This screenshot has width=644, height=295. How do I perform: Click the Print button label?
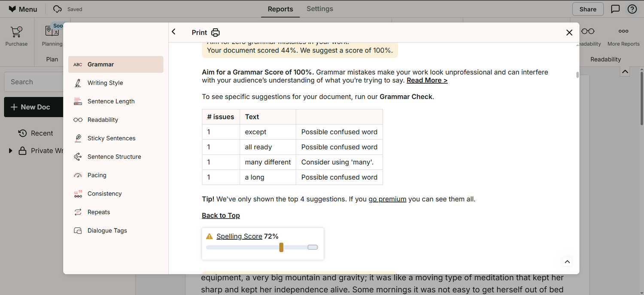coord(200,33)
